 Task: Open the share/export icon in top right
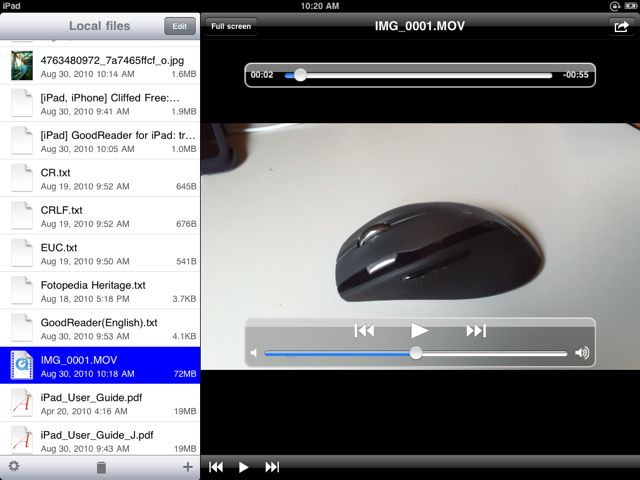[x=621, y=27]
